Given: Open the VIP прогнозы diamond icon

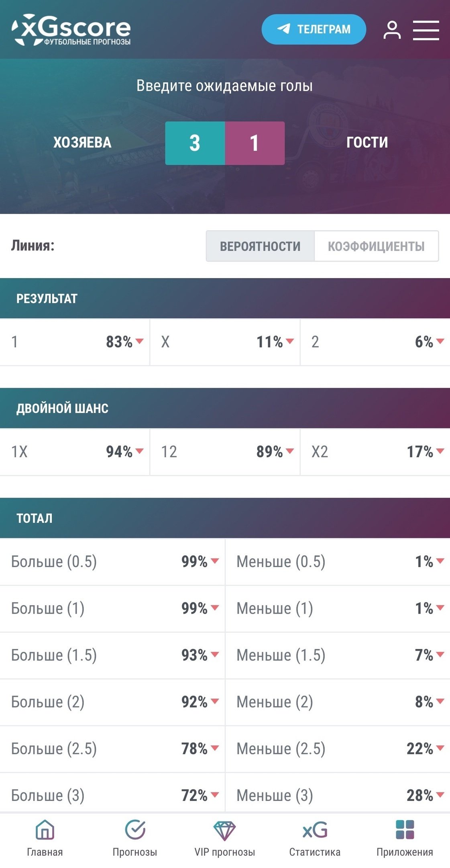Looking at the screenshot, I should coord(225,830).
